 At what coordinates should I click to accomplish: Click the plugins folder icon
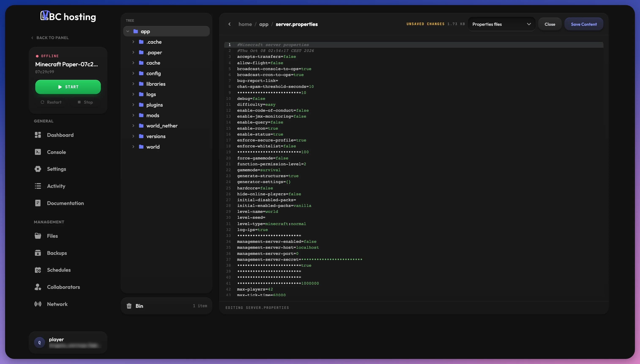(x=141, y=105)
